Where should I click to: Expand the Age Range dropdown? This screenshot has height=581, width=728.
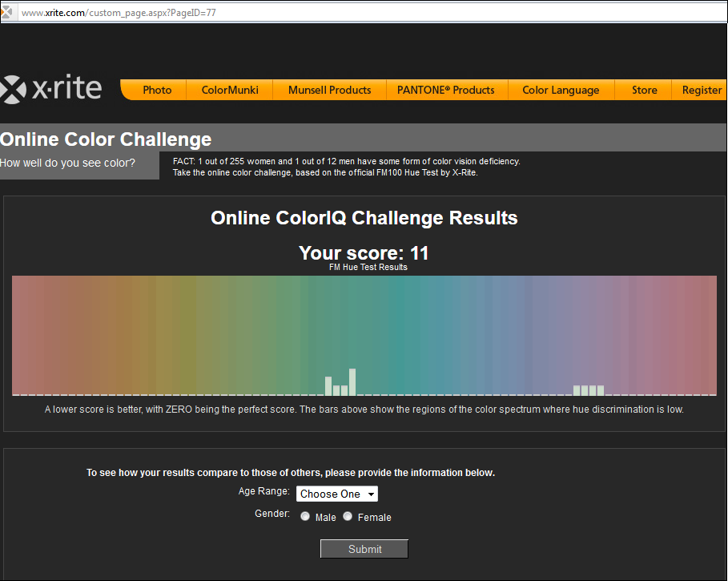coord(337,494)
